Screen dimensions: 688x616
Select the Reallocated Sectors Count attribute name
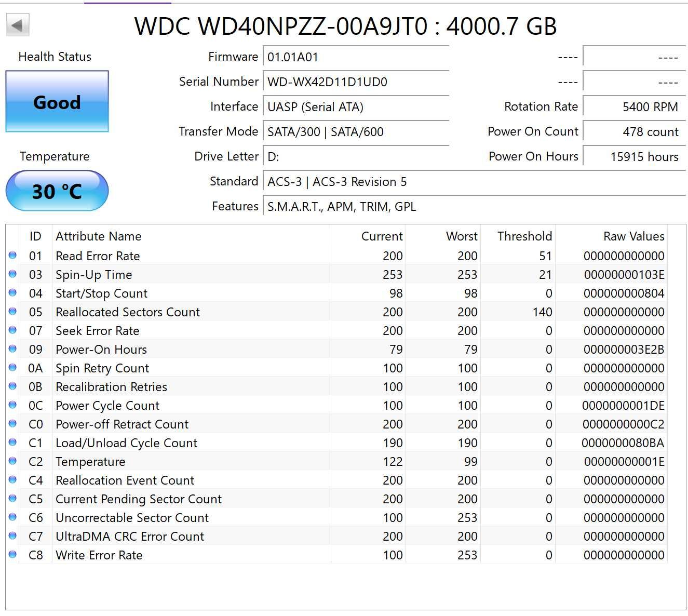tap(128, 312)
